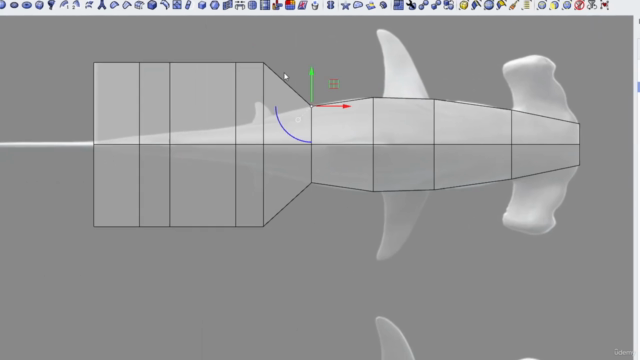Click the red corner-points box icon
This screenshot has height=360, width=640.
pyautogui.click(x=604, y=5)
